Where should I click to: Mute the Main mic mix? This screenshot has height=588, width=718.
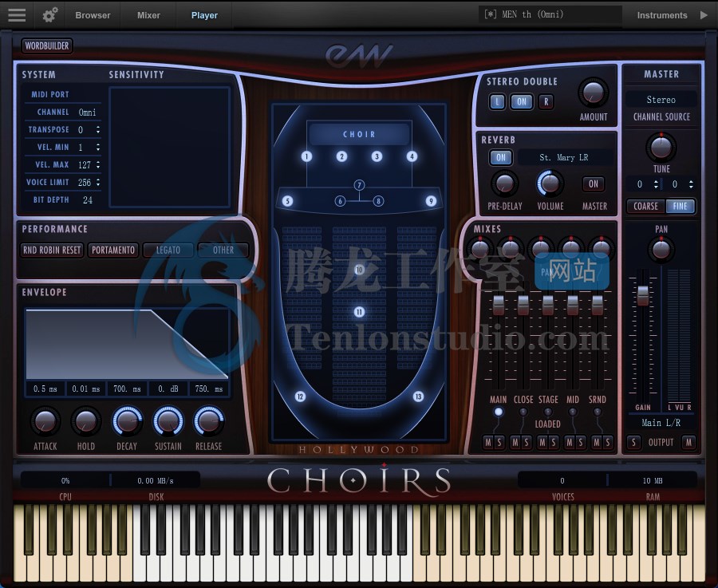click(x=488, y=442)
